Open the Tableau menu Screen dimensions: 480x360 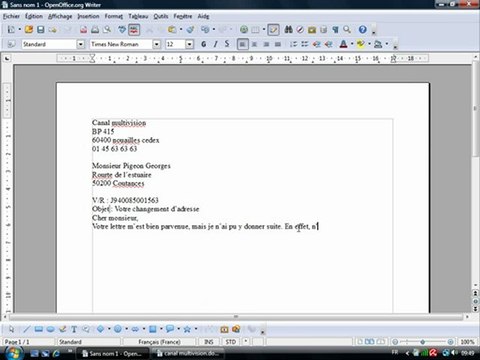pos(138,16)
